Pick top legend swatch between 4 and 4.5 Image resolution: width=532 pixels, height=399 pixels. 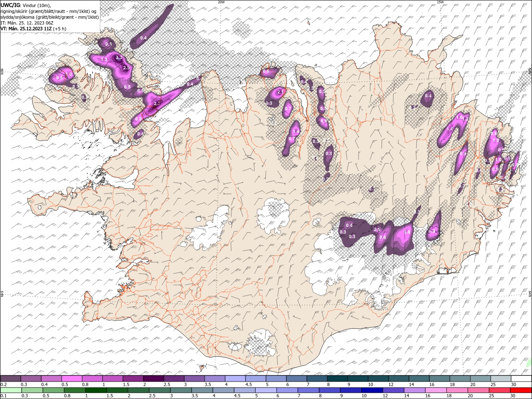[x=235, y=379]
